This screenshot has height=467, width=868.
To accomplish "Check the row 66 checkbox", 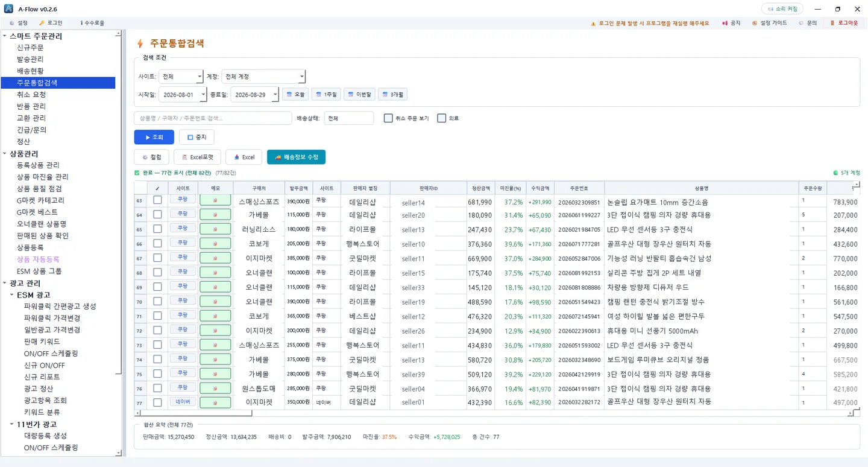I will tap(157, 244).
